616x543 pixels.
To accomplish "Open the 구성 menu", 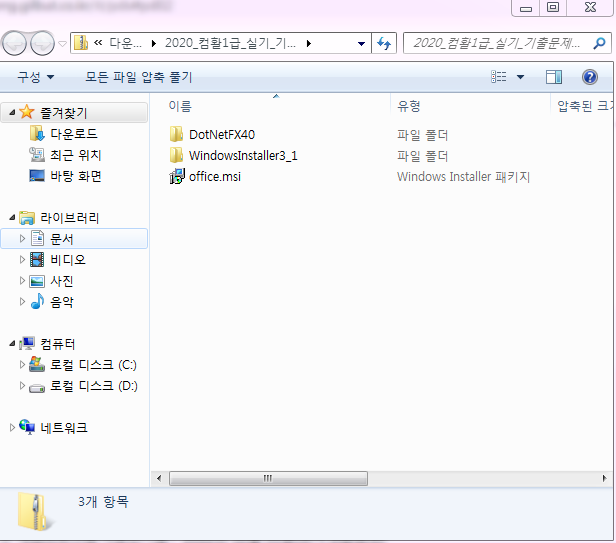I will 36,77.
